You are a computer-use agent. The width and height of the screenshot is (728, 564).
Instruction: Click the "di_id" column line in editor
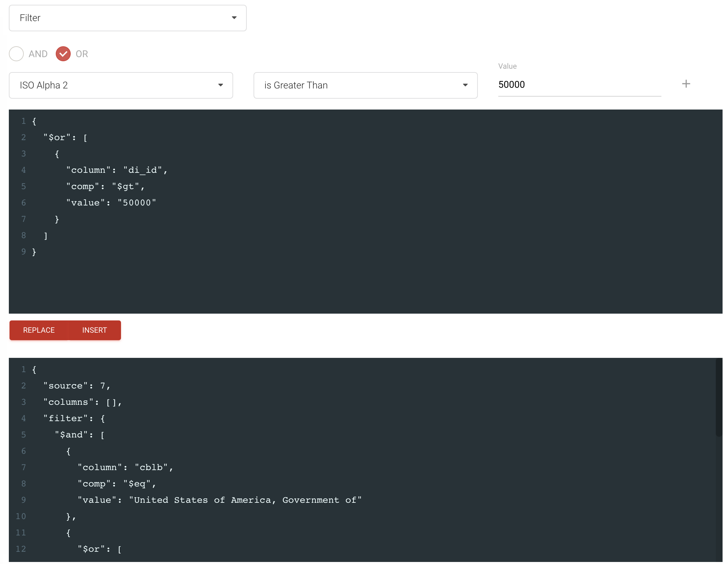117,170
